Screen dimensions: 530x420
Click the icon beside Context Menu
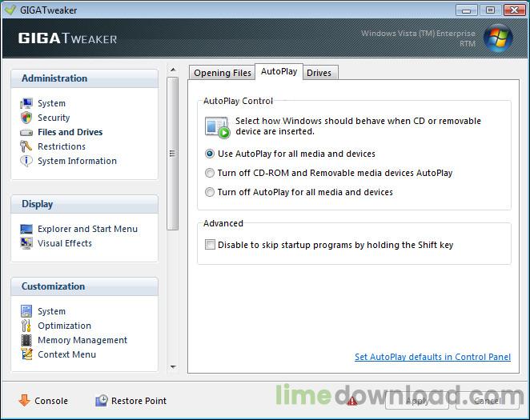(x=26, y=354)
